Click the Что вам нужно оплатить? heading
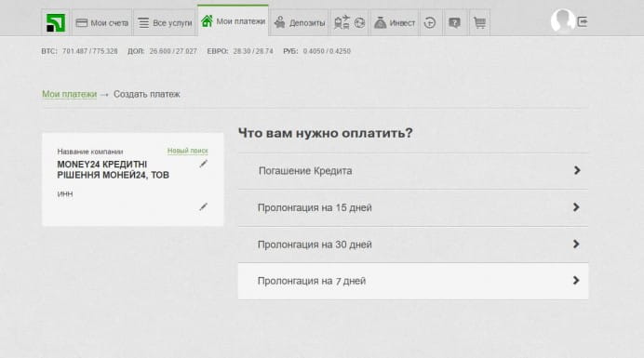 (x=326, y=133)
